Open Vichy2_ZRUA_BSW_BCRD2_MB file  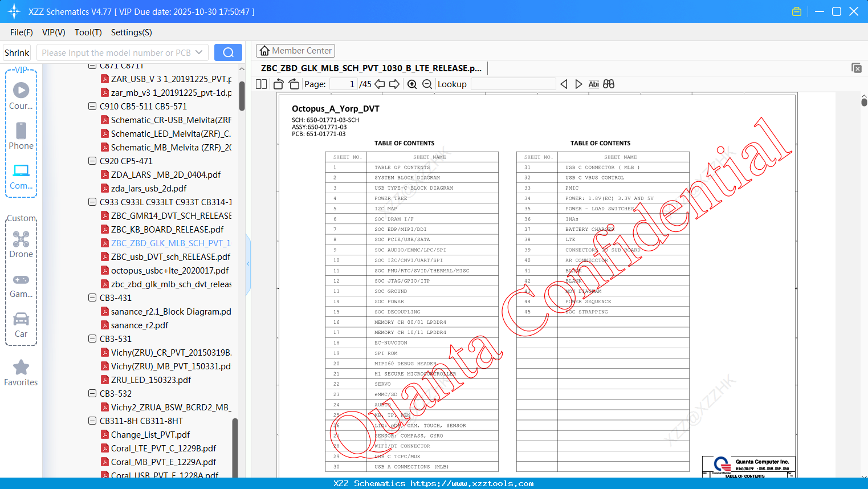pyautogui.click(x=171, y=407)
